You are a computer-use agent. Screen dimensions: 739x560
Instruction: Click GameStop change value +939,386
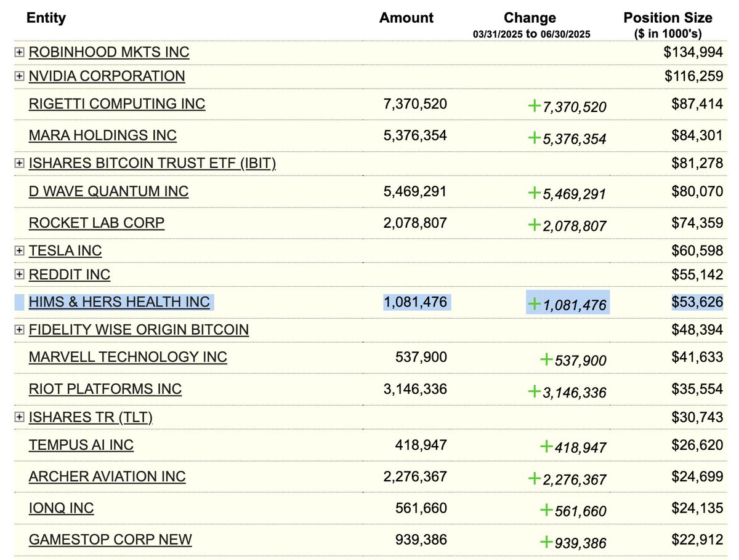[573, 542]
